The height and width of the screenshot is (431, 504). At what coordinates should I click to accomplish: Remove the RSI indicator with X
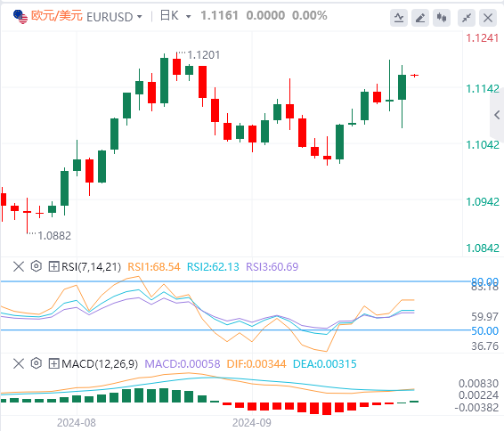[x=19, y=267]
